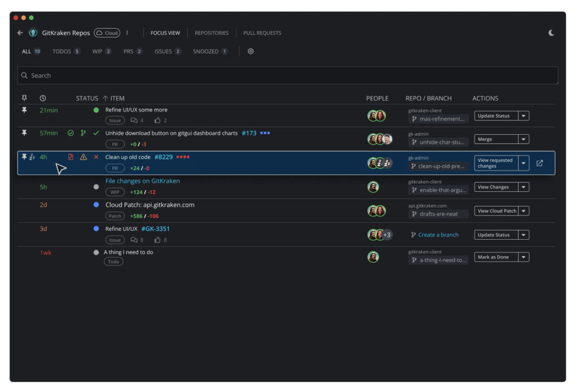
Task: Expand View requested changes dropdown arrow
Action: click(523, 163)
